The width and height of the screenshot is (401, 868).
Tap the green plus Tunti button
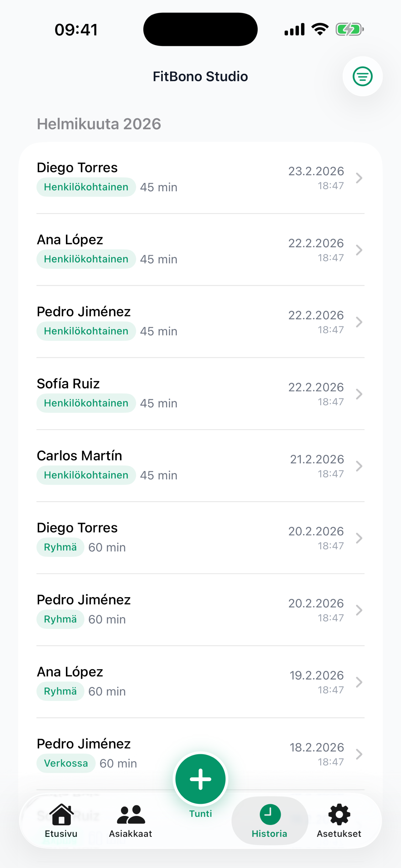click(200, 779)
